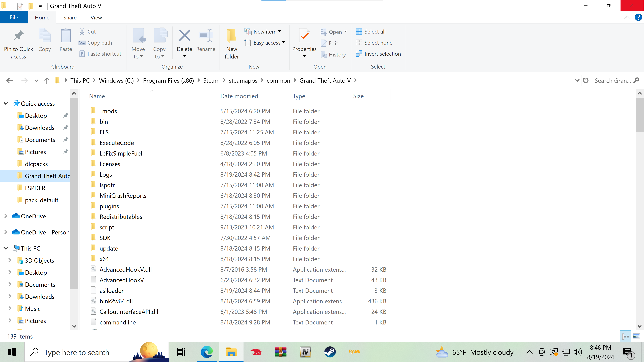Open the File menu tab

pyautogui.click(x=14, y=17)
